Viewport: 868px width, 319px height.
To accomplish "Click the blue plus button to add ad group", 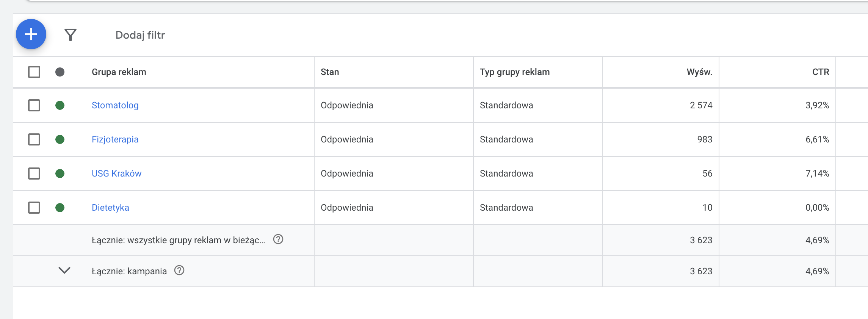I will click(x=31, y=34).
